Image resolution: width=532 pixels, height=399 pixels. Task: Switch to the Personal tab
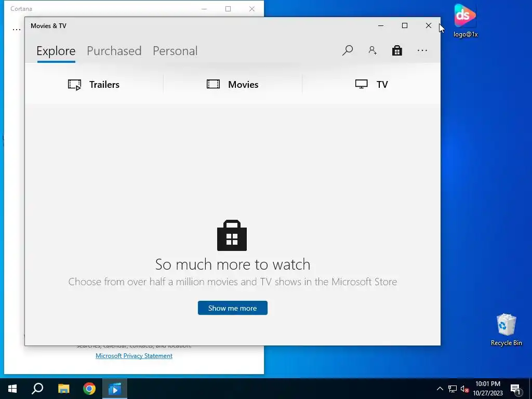point(175,51)
